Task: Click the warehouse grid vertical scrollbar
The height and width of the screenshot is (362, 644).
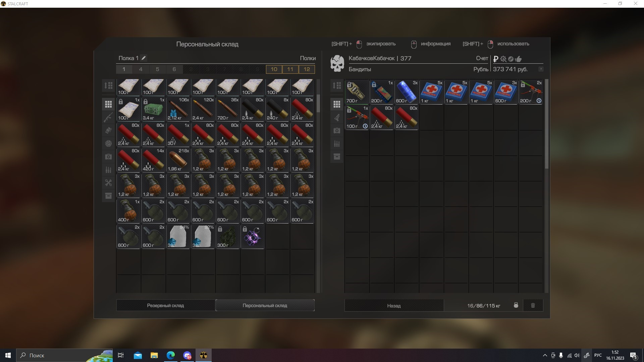Action: [x=318, y=103]
